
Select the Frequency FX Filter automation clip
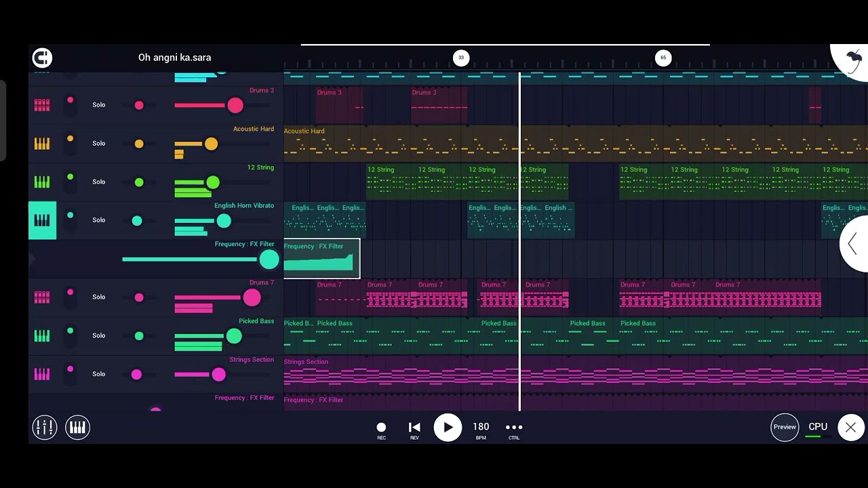[322, 259]
